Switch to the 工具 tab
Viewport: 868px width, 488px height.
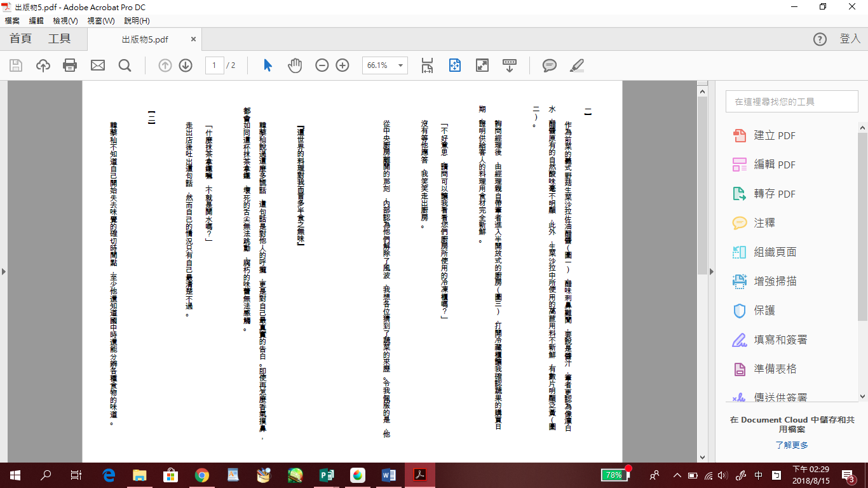coord(60,39)
